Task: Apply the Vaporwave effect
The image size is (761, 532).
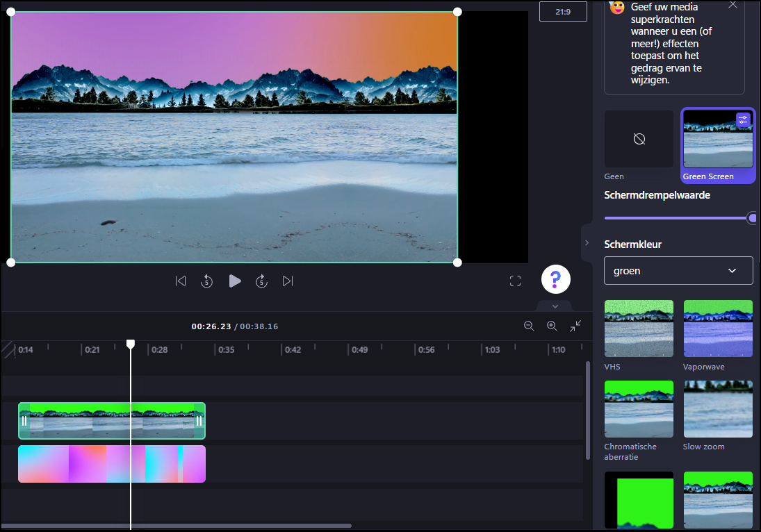Action: tap(718, 329)
